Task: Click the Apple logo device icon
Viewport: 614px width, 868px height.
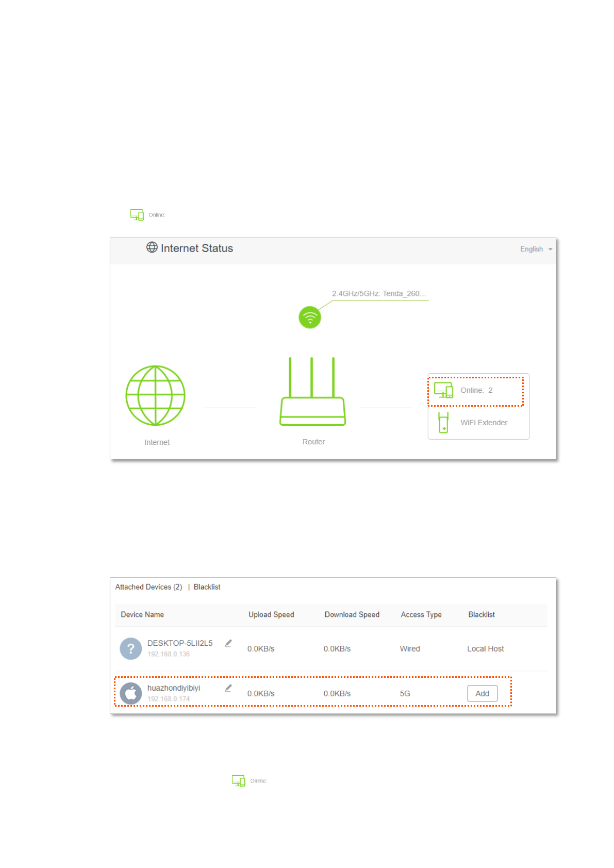Action: 131,694
